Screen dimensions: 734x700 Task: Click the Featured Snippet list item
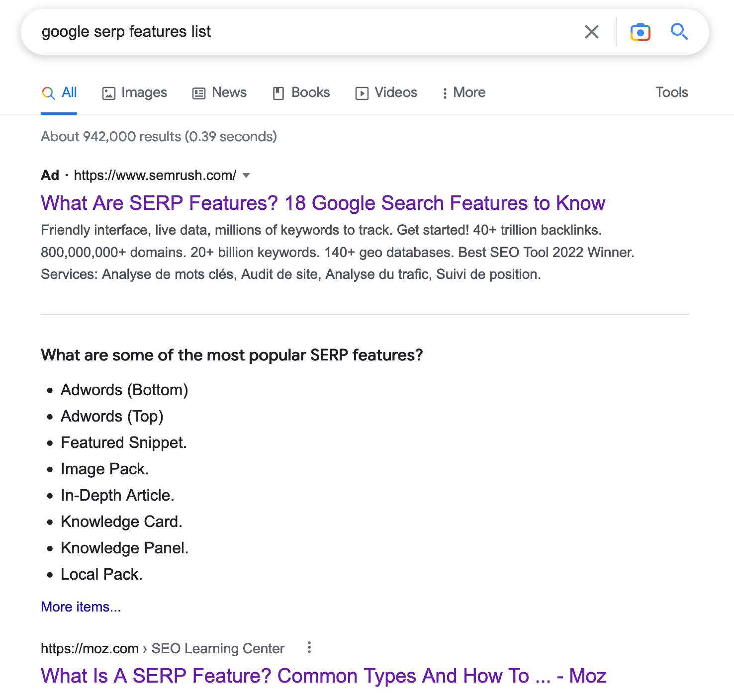[123, 442]
